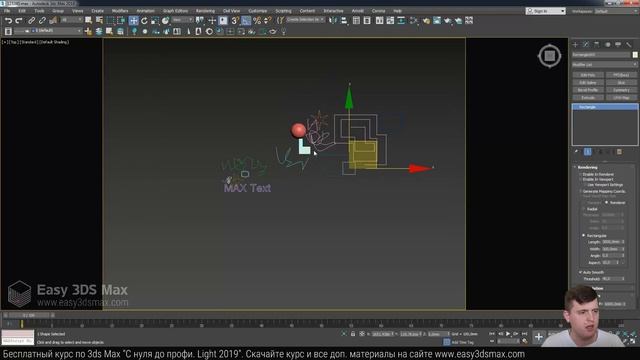Open the Modifiers menu
Viewport: 640px width, 360px height.
[x=120, y=11]
